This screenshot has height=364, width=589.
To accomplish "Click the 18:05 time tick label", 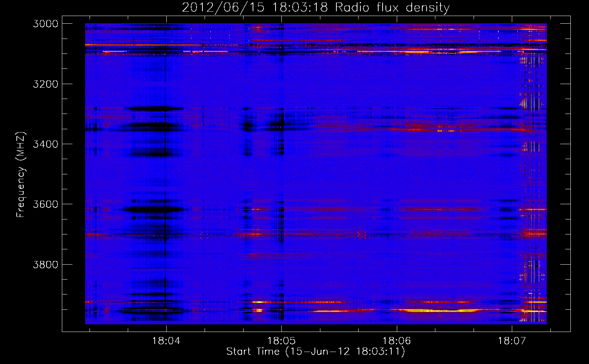I will coord(281,341).
